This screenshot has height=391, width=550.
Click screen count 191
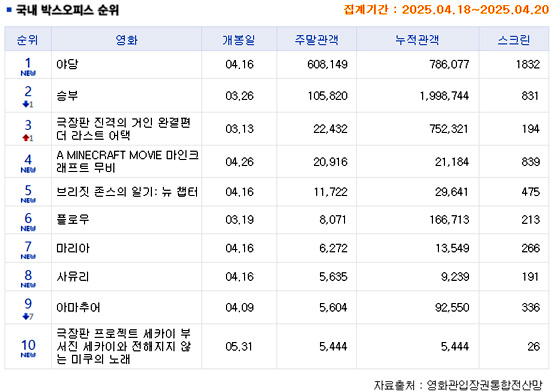click(x=530, y=277)
